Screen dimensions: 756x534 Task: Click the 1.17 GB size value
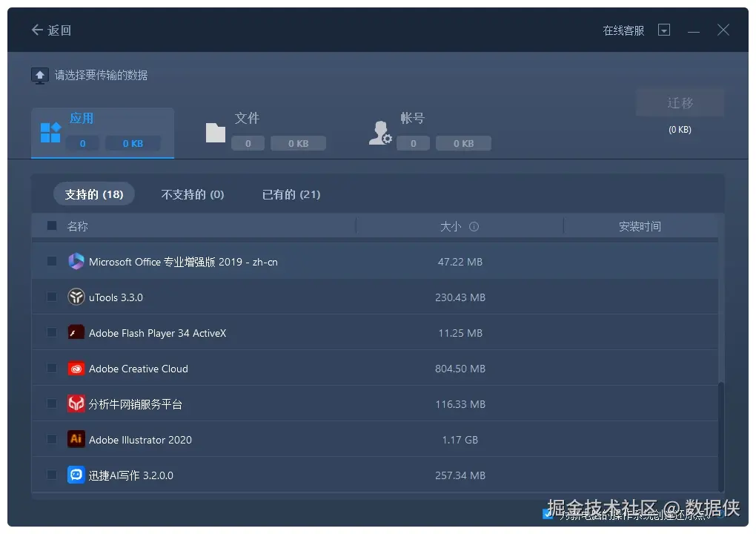tap(460, 440)
